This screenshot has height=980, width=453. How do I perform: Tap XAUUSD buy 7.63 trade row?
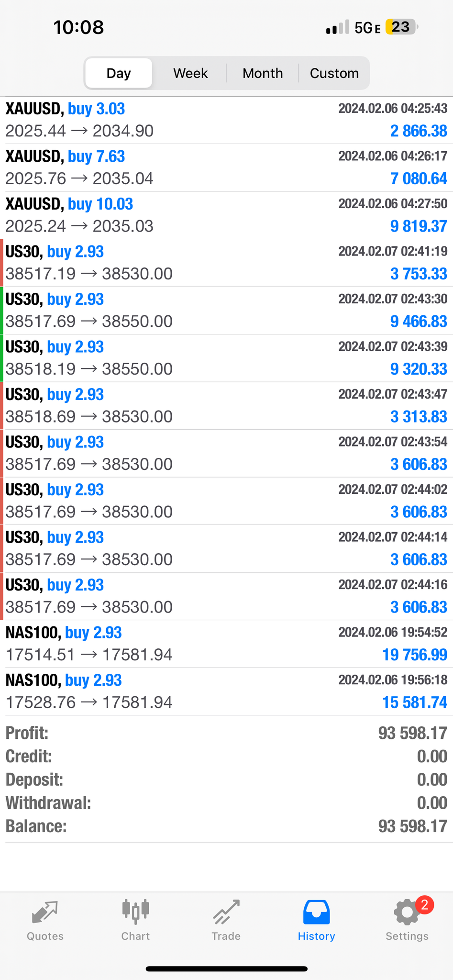(x=226, y=168)
